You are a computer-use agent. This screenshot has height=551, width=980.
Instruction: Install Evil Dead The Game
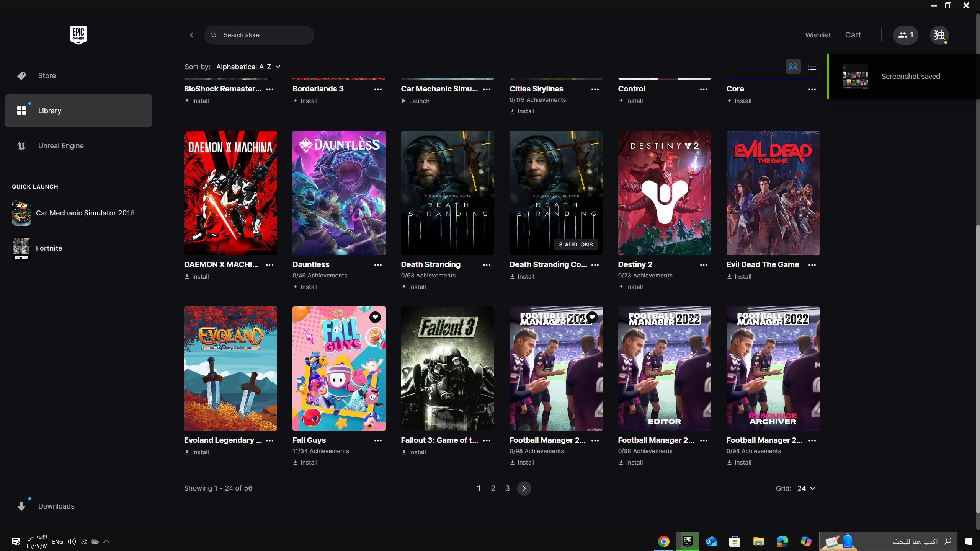739,277
